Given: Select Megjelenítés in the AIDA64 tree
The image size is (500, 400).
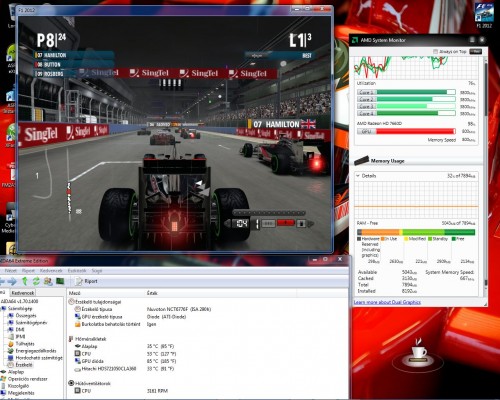Looking at the screenshot, I should 21,393.
